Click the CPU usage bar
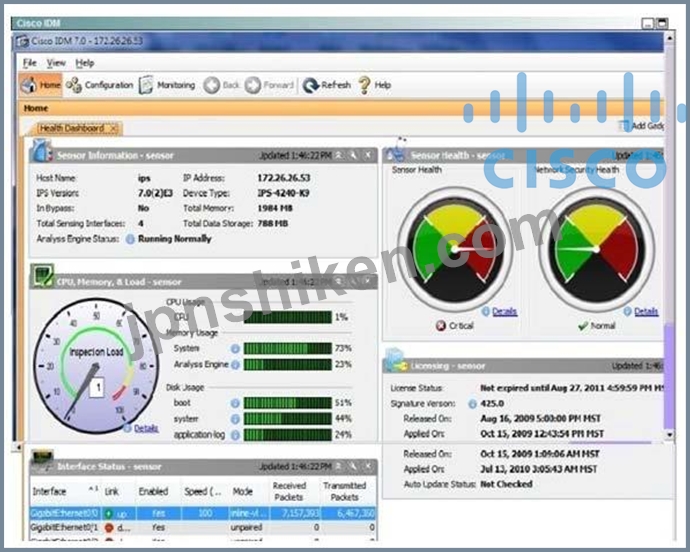 coord(288,317)
